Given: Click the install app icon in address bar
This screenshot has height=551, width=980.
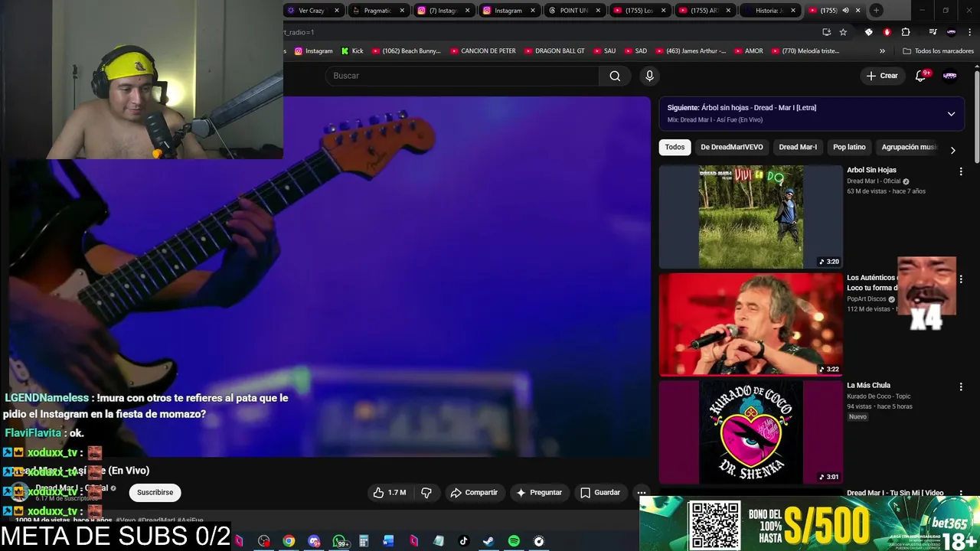Looking at the screenshot, I should click(826, 32).
